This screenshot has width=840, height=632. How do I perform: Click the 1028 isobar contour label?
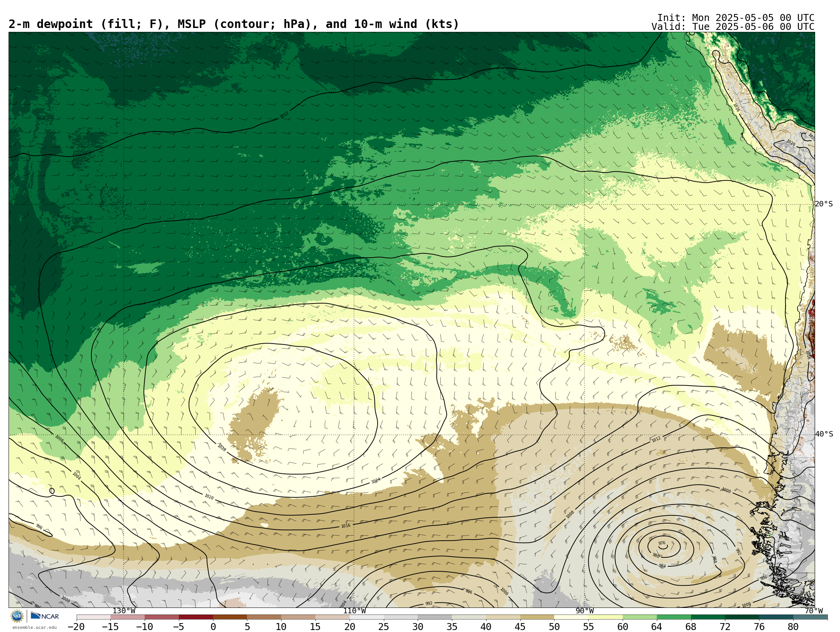pos(221,447)
